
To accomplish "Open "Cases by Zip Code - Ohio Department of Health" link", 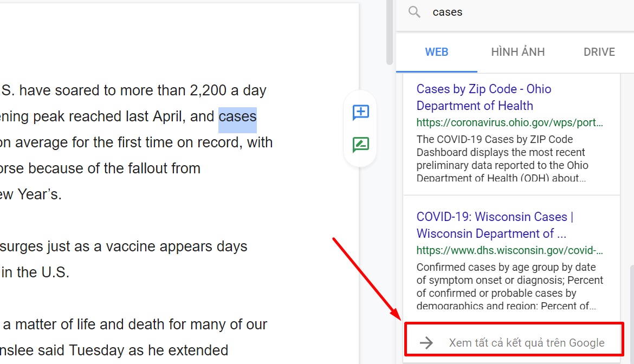I will pyautogui.click(x=483, y=97).
